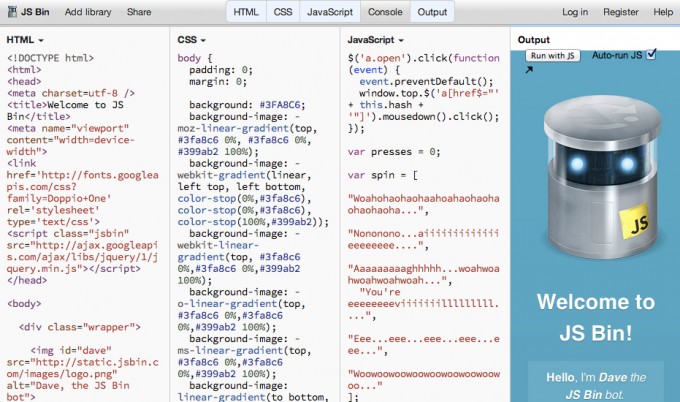Click the '<!DOCTYPE html>' line in HTML editor
This screenshot has height=402, width=680.
50,58
